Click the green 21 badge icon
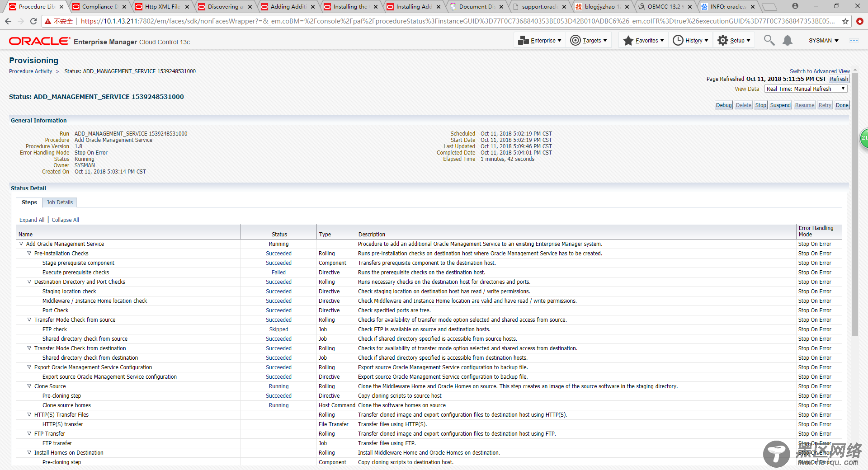The width and height of the screenshot is (868, 470). (864, 138)
